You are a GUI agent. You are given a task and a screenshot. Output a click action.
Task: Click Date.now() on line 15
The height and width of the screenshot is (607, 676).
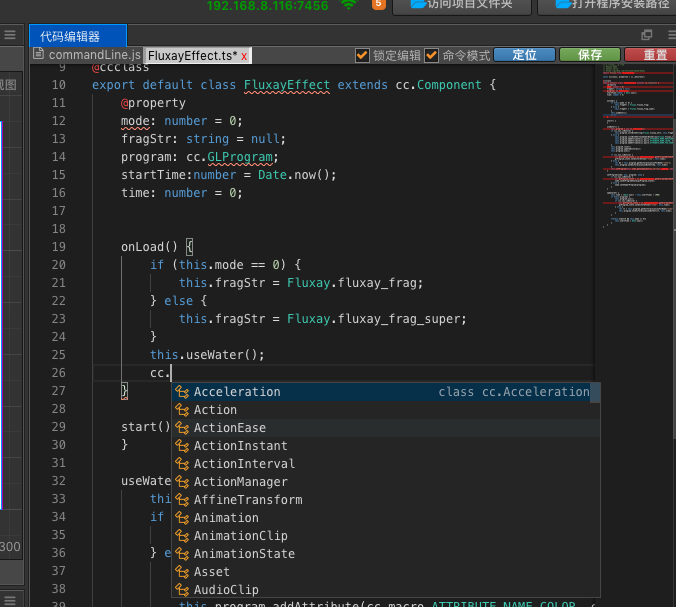point(294,175)
